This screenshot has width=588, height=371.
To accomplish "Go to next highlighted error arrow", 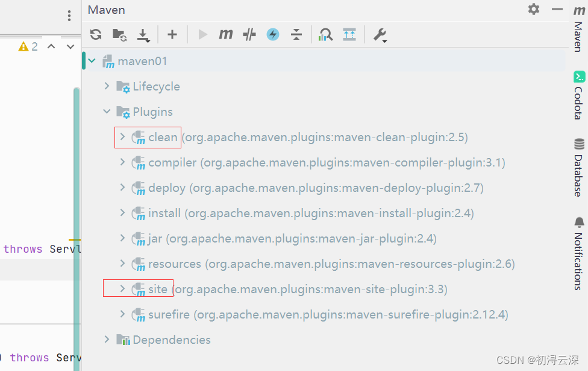I will point(70,46).
